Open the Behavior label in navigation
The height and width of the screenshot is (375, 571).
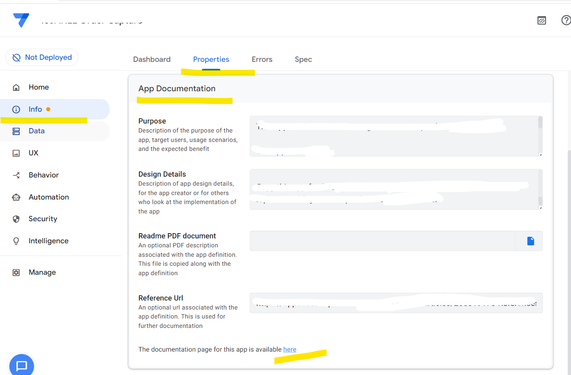pos(43,175)
